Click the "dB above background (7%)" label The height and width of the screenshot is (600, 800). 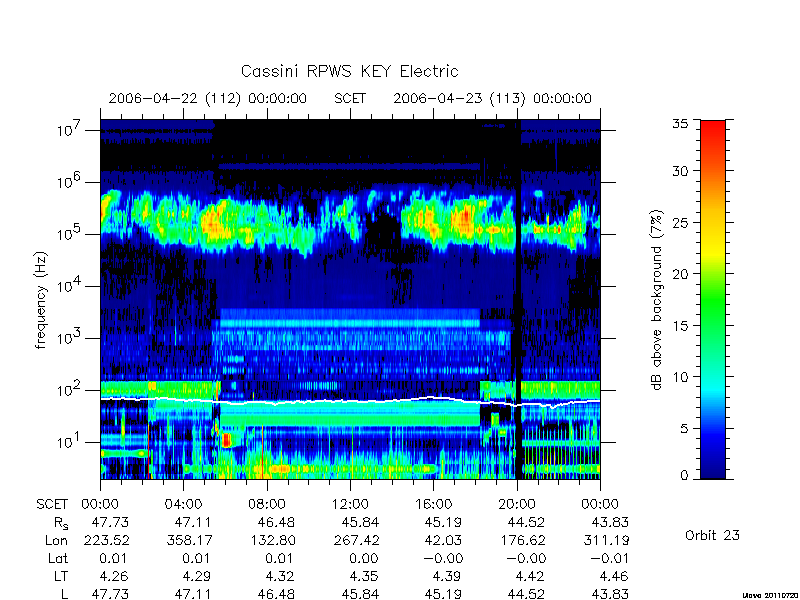(x=657, y=300)
